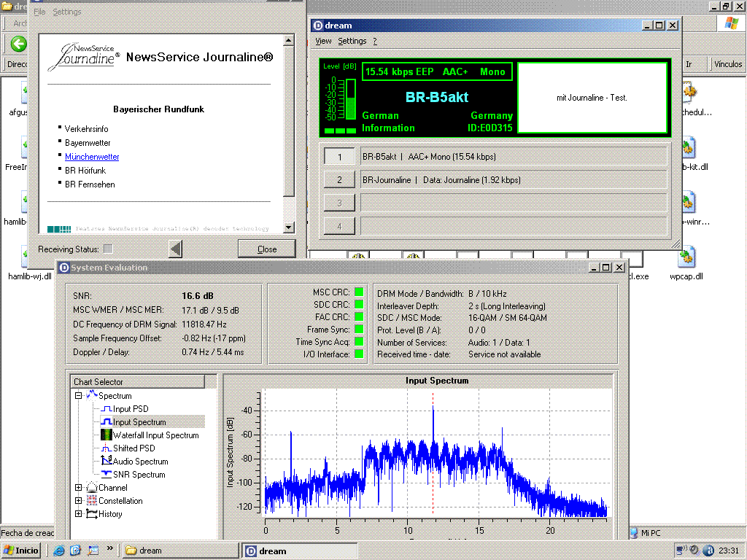
Task: Click the Time Sync Acq indicator
Action: pyautogui.click(x=359, y=341)
